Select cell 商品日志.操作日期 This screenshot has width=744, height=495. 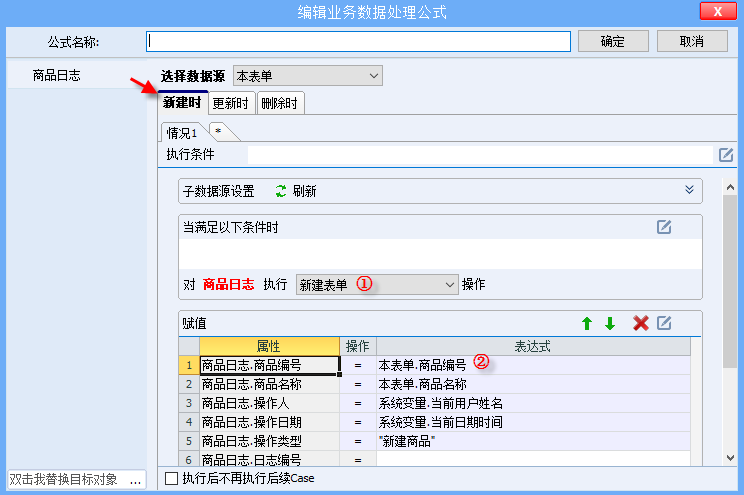click(x=269, y=422)
